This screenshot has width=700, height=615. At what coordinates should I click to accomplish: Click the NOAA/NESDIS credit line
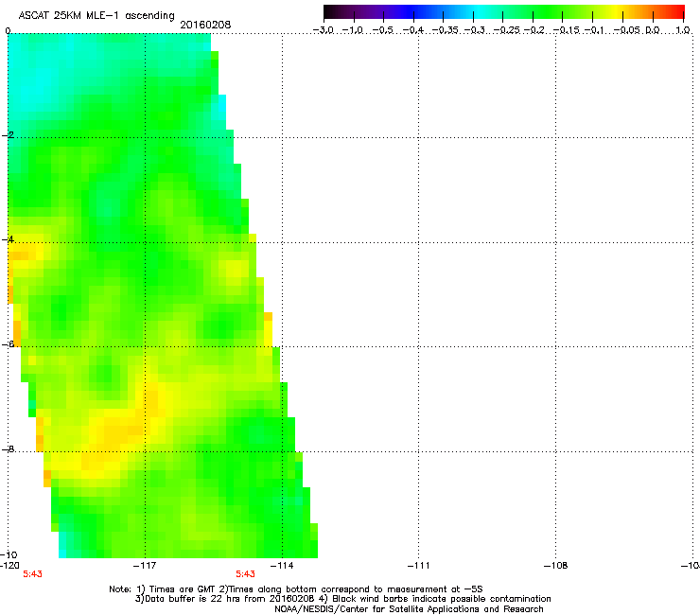(409, 608)
